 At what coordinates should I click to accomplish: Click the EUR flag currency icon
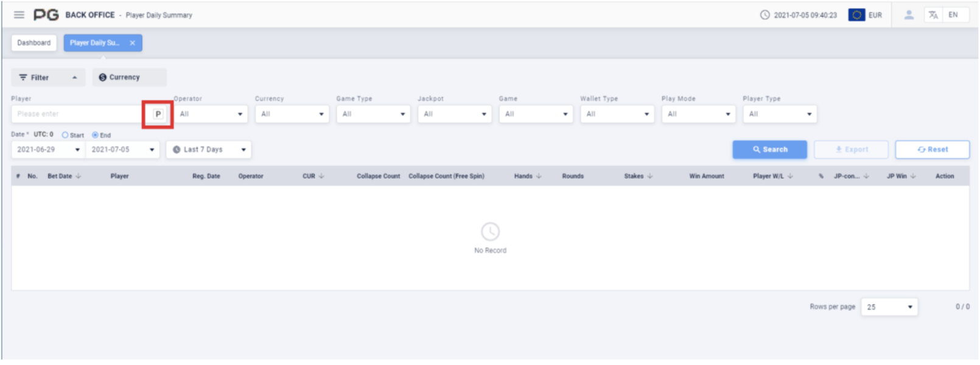coord(856,15)
